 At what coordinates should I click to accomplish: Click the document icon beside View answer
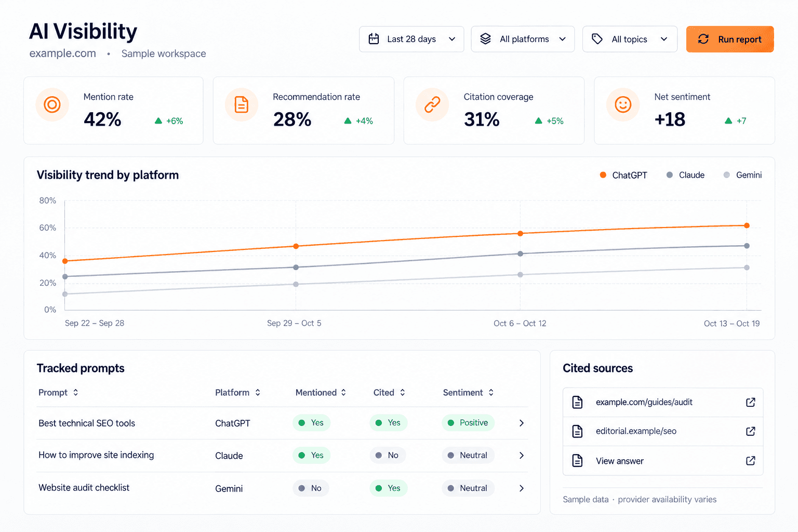pyautogui.click(x=577, y=461)
